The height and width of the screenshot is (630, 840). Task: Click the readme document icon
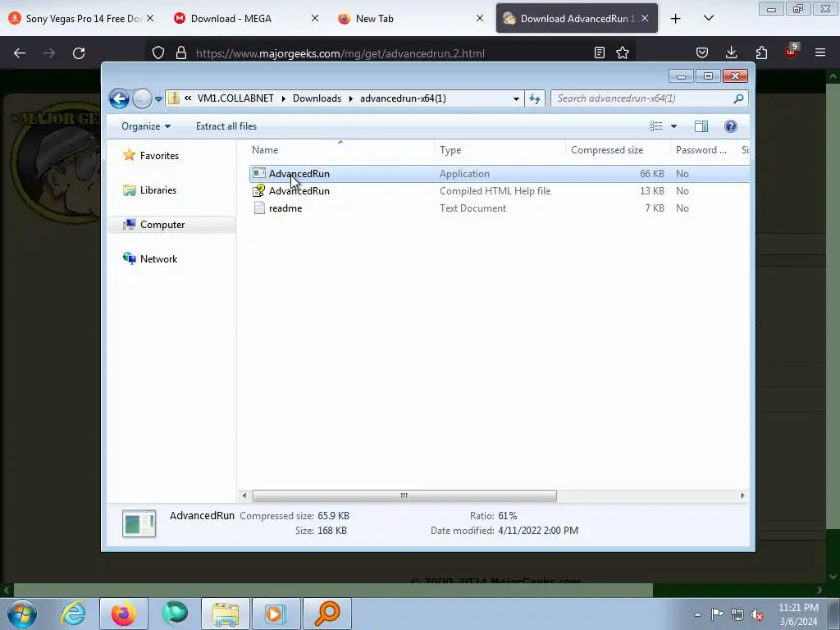[259, 208]
